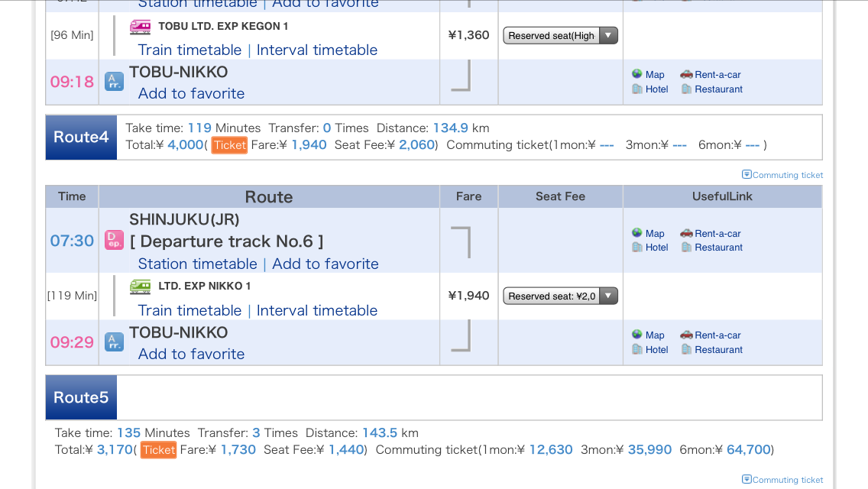868x489 pixels.
Task: Select the Route4 heading tab
Action: click(81, 138)
